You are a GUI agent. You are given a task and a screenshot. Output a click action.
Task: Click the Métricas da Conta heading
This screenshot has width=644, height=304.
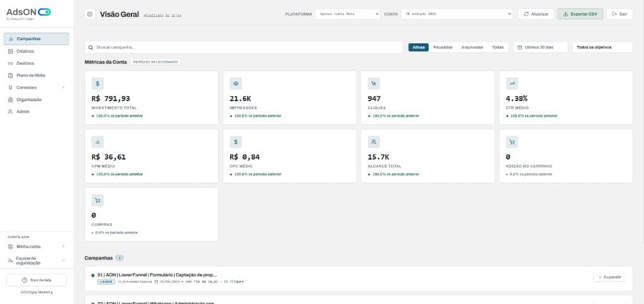tap(106, 62)
